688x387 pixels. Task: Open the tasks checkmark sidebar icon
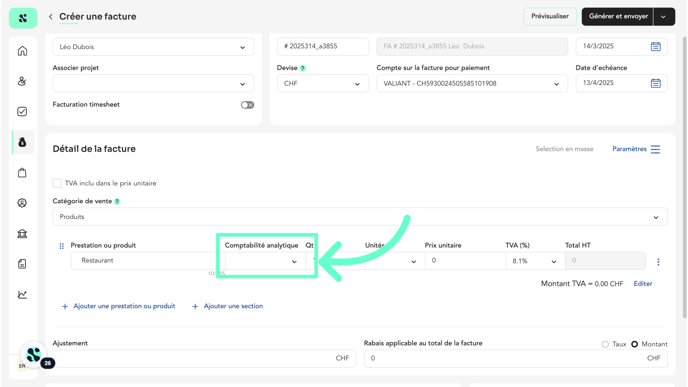tap(22, 111)
